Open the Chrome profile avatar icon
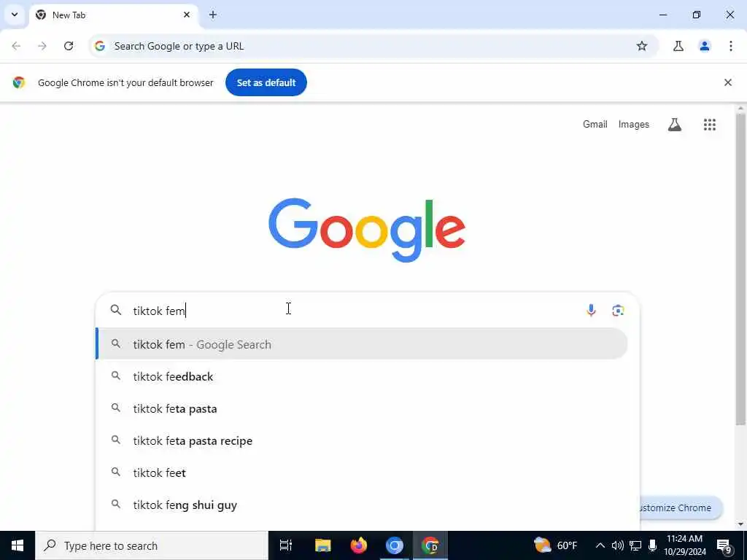The width and height of the screenshot is (747, 560). [704, 46]
